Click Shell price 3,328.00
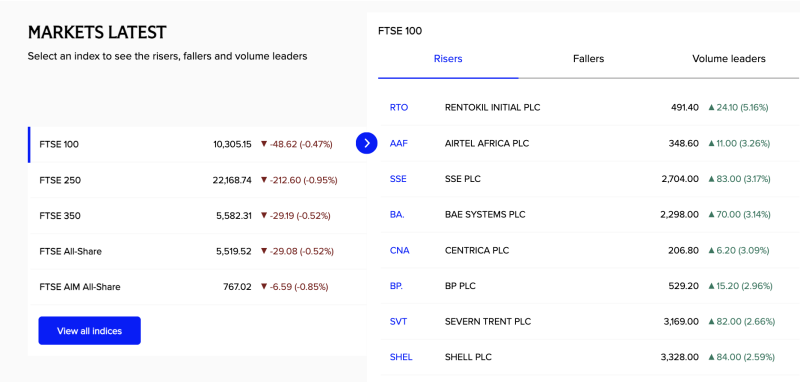800x382 pixels. pos(680,357)
